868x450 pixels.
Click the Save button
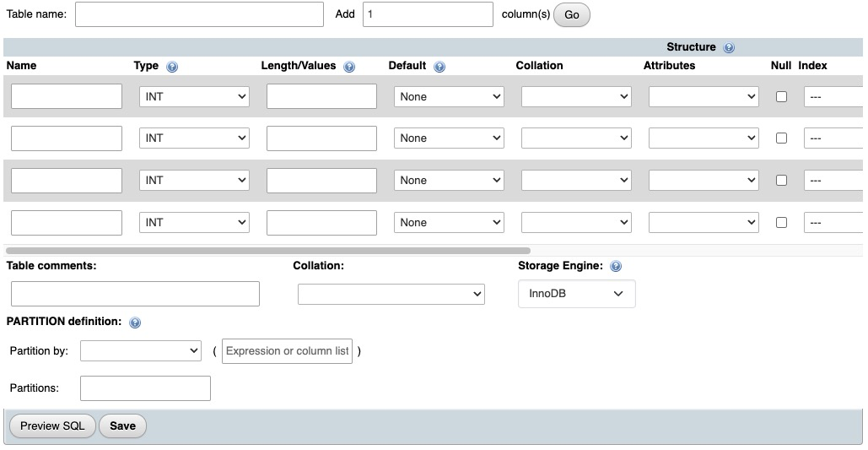(x=122, y=426)
